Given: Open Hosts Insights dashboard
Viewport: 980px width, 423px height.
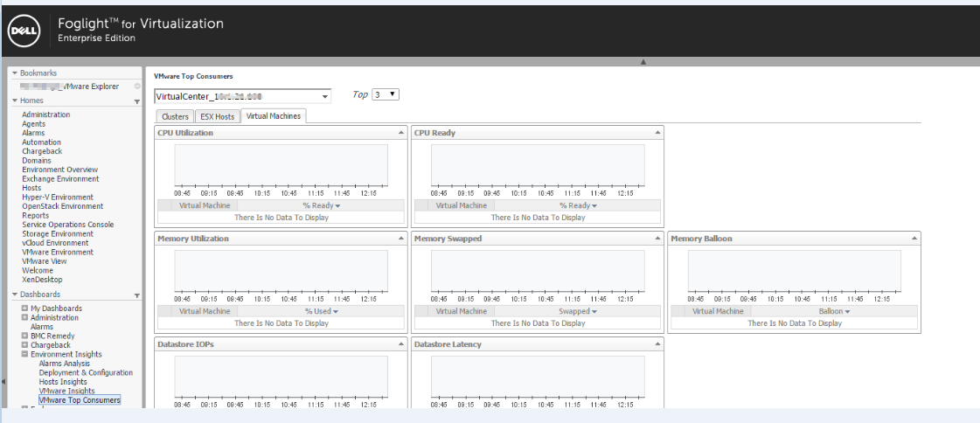Looking at the screenshot, I should (x=63, y=382).
